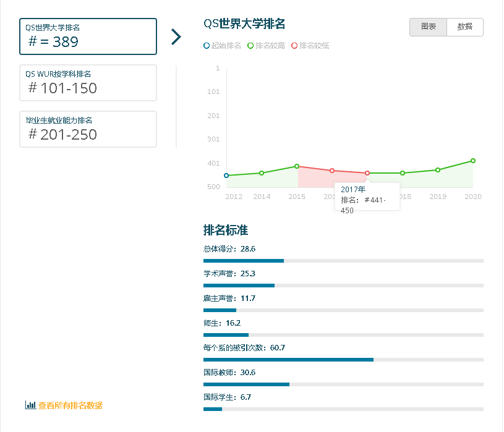This screenshot has width=504, height=432.
Task: Click the red 2017 data point on the chart
Action: click(367, 174)
